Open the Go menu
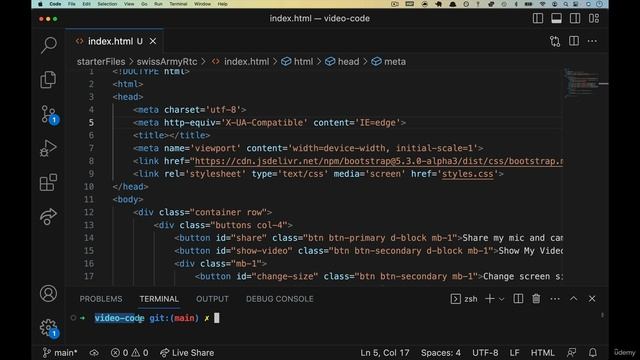Image resolution: width=640 pixels, height=360 pixels. click(144, 4)
